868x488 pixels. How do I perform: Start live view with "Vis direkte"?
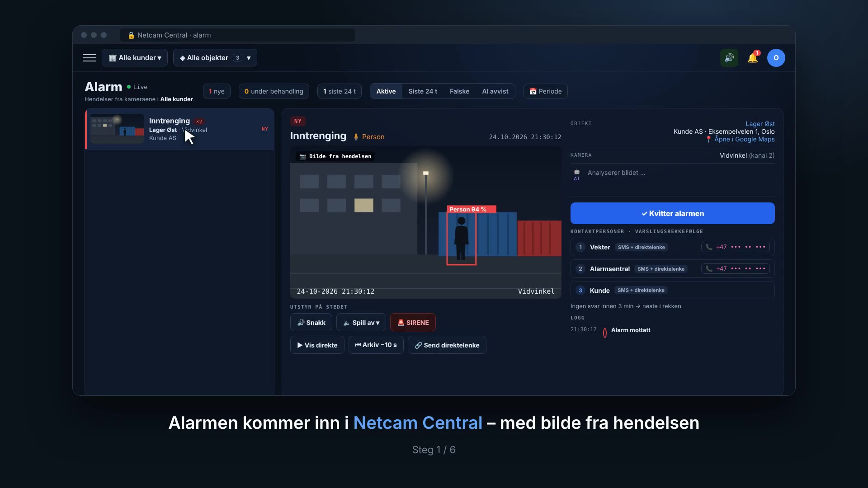(x=317, y=345)
